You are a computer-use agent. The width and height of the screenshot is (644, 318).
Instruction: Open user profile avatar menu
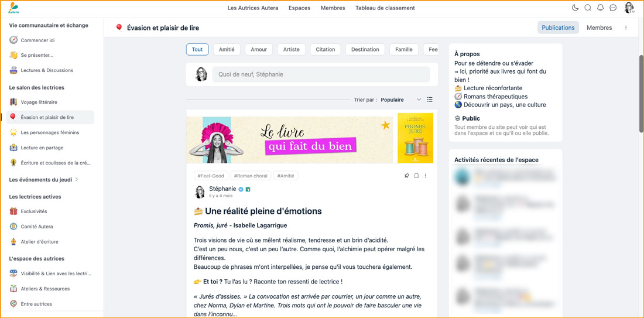(x=629, y=8)
